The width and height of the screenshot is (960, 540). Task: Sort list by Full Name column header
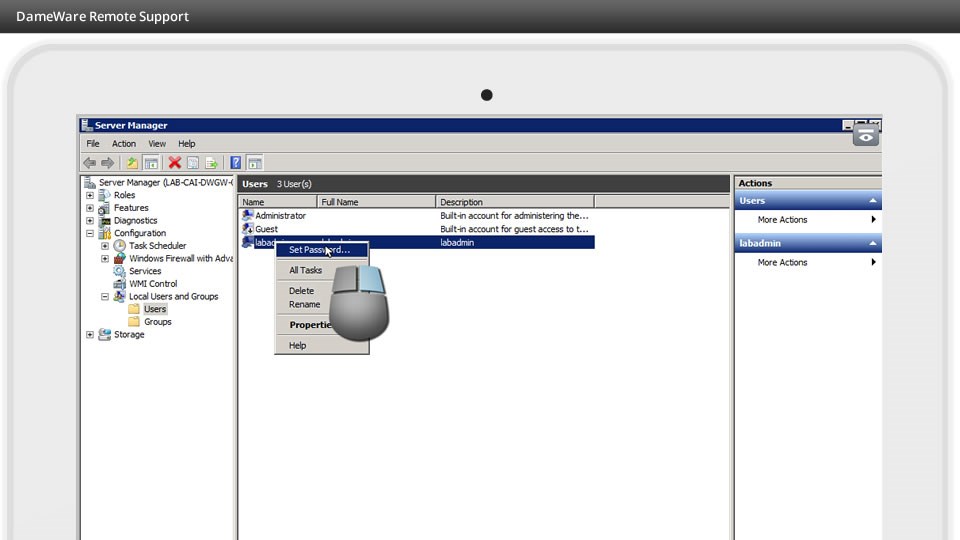(376, 202)
